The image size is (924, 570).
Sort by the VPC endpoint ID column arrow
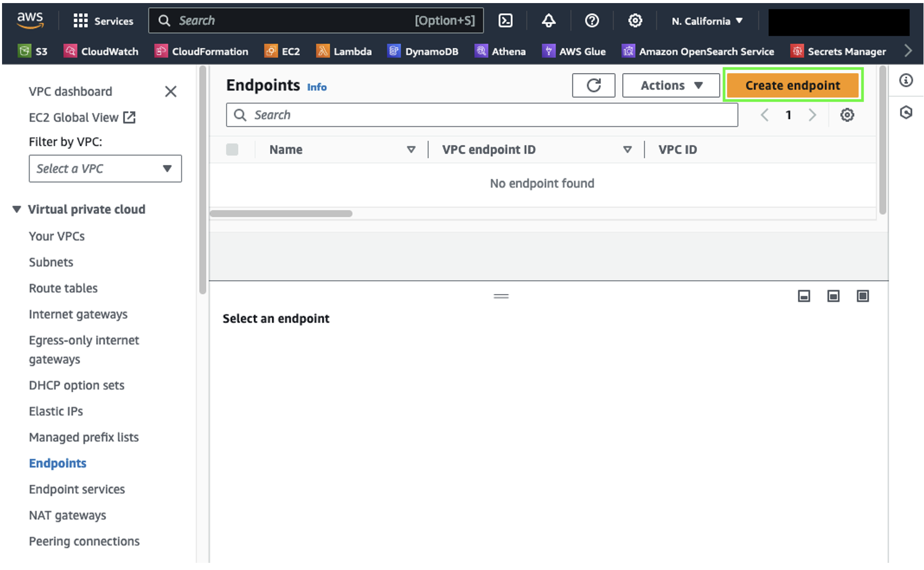[x=627, y=150]
